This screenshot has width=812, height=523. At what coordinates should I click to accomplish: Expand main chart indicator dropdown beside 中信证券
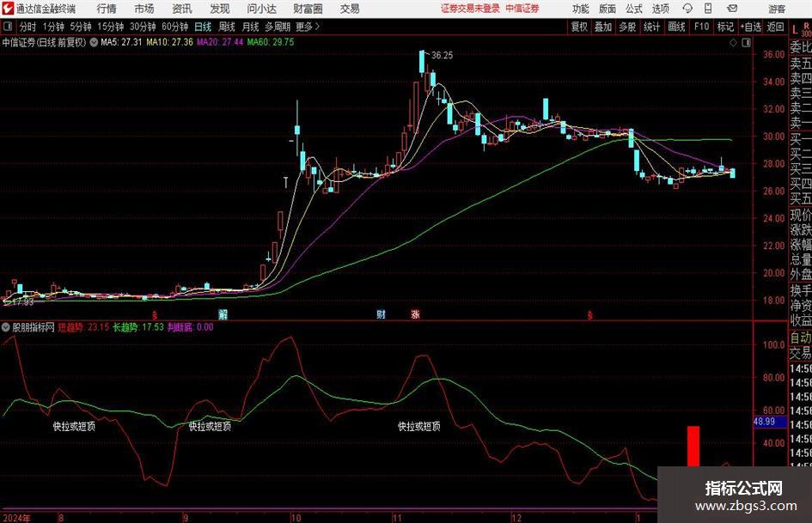[x=94, y=42]
